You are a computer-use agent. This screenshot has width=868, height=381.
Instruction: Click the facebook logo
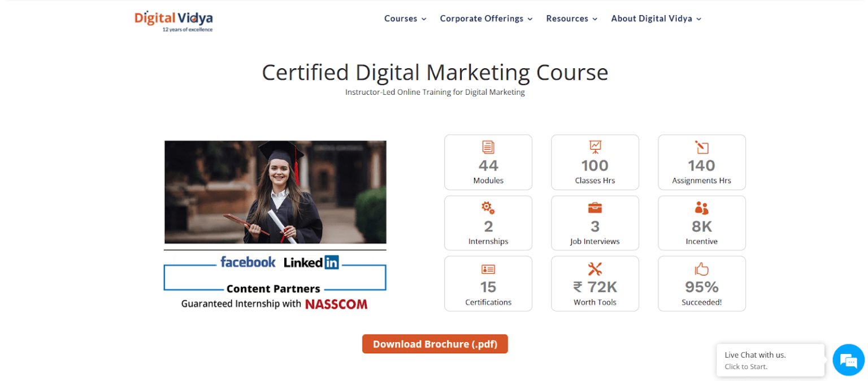248,262
